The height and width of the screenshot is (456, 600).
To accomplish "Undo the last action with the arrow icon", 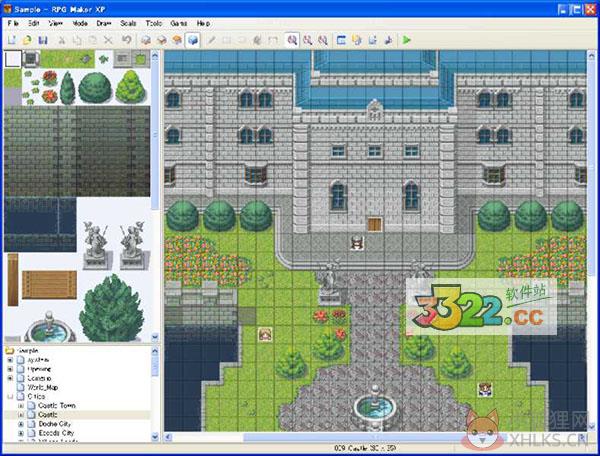I will click(x=127, y=40).
